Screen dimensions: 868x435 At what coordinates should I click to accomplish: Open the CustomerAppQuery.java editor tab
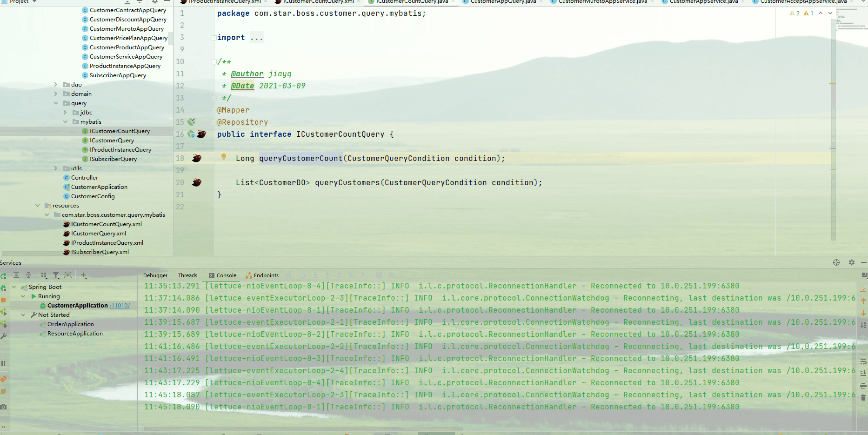[x=503, y=2]
